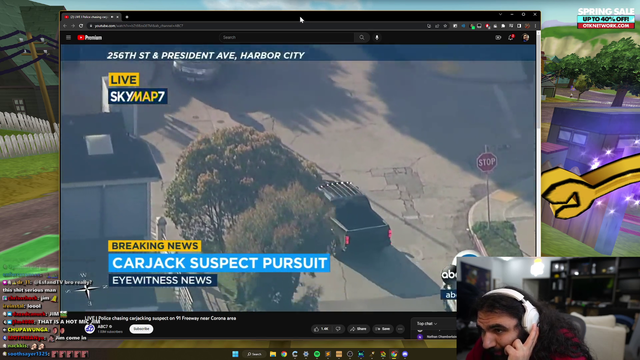The height and width of the screenshot is (360, 640).
Task: Bookmark this page with the star icon
Action: [x=445, y=26]
